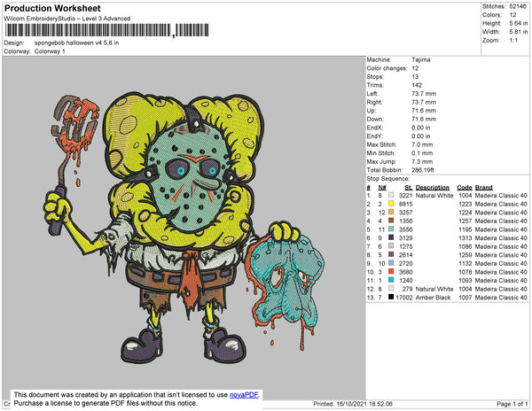The width and height of the screenshot is (532, 411).
Task: Click the 'St.' column header
Action: click(x=409, y=188)
